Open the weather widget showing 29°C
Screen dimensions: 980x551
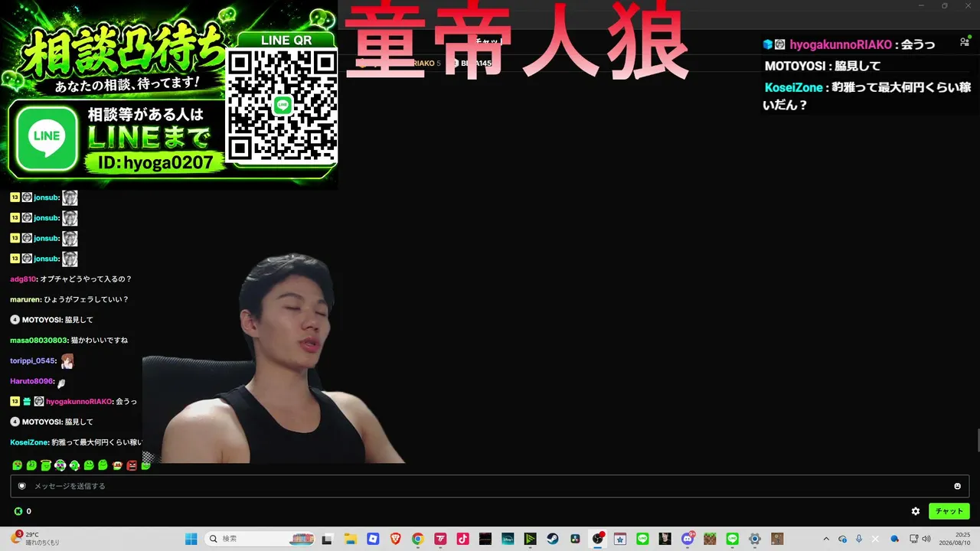pos(34,539)
